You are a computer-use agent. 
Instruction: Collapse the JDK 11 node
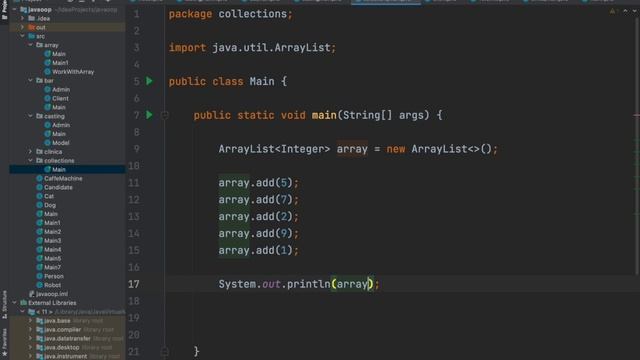pos(22,312)
